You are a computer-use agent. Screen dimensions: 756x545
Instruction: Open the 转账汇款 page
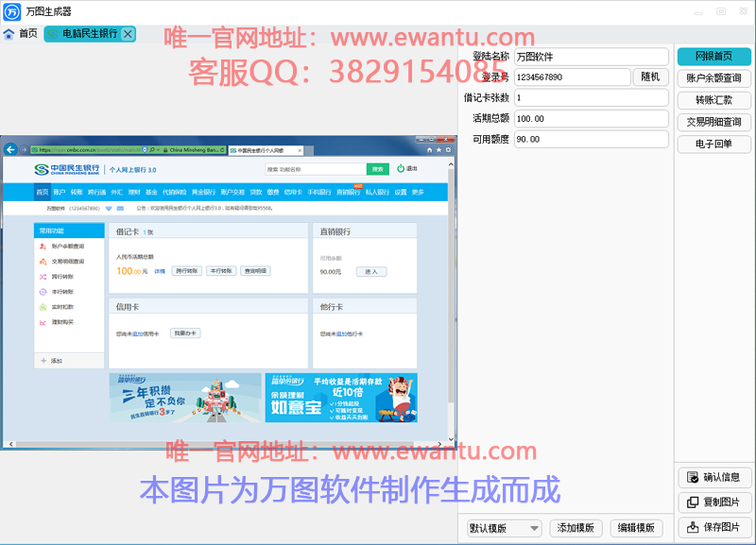pos(714,100)
